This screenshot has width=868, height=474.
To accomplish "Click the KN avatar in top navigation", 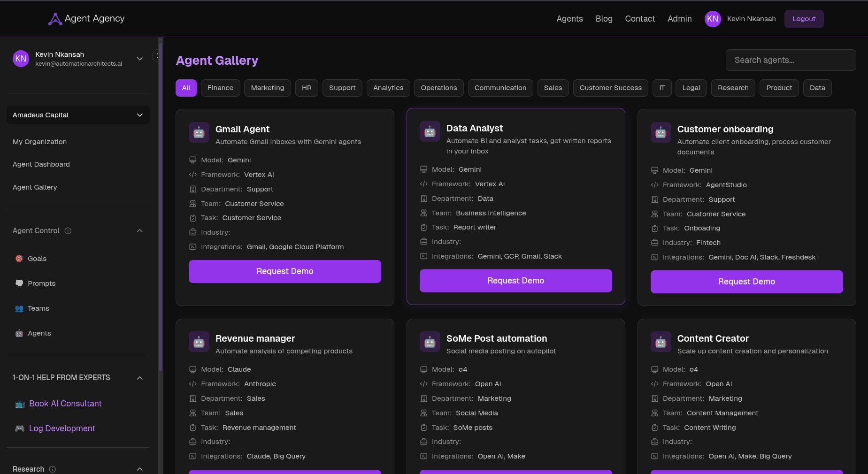I will tap(712, 19).
